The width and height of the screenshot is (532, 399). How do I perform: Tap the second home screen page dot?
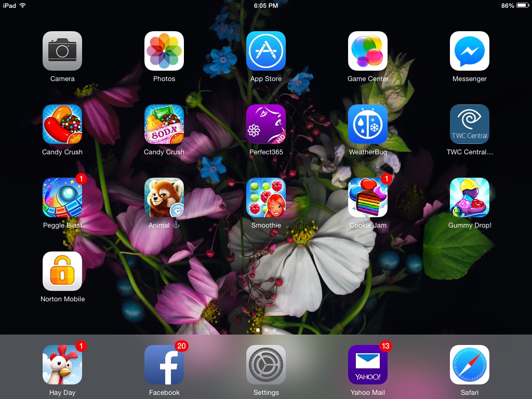click(266, 330)
